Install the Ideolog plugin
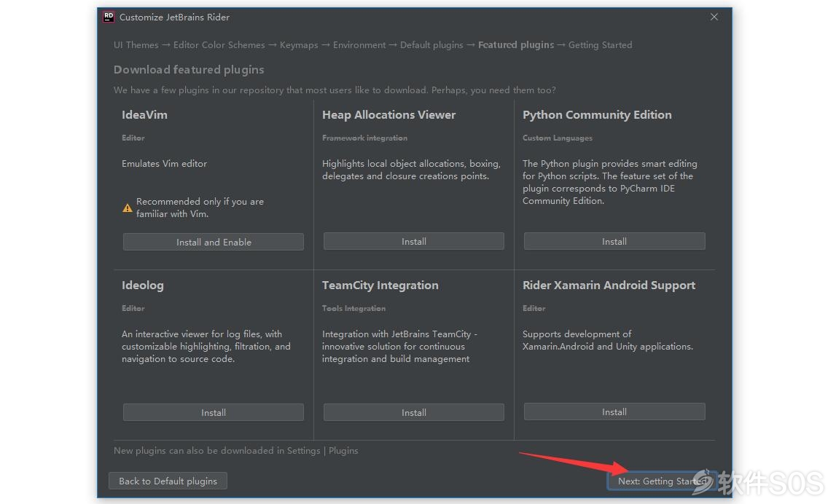This screenshot has width=836, height=504. tap(214, 412)
